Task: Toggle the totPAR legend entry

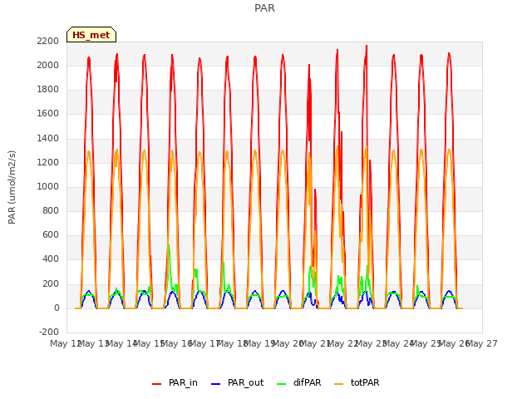Action: coord(357,382)
